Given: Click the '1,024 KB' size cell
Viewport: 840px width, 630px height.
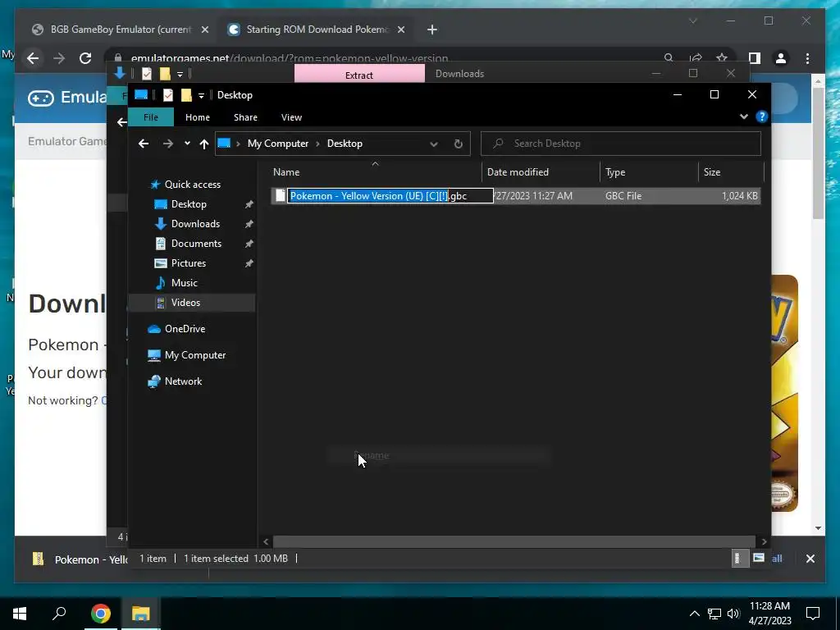Looking at the screenshot, I should [740, 196].
